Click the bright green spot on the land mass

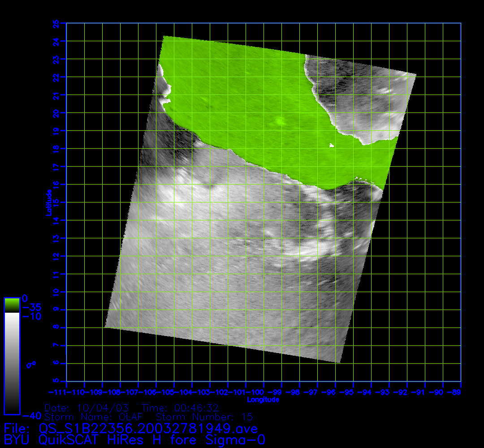pos(281,120)
